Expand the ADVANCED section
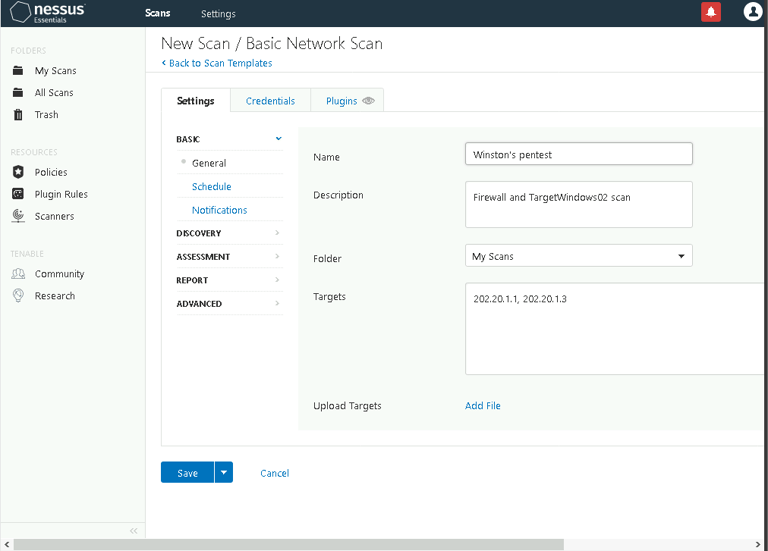 tap(229, 304)
